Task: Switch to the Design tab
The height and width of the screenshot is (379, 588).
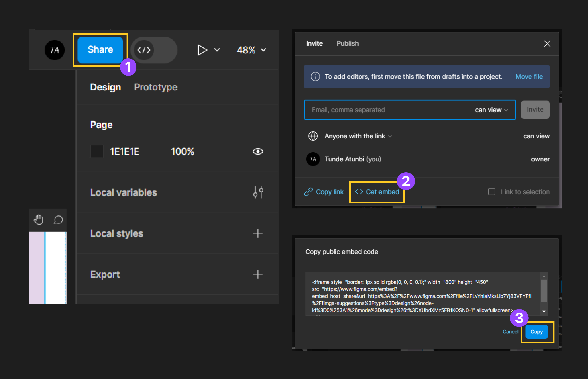Action: 106,87
